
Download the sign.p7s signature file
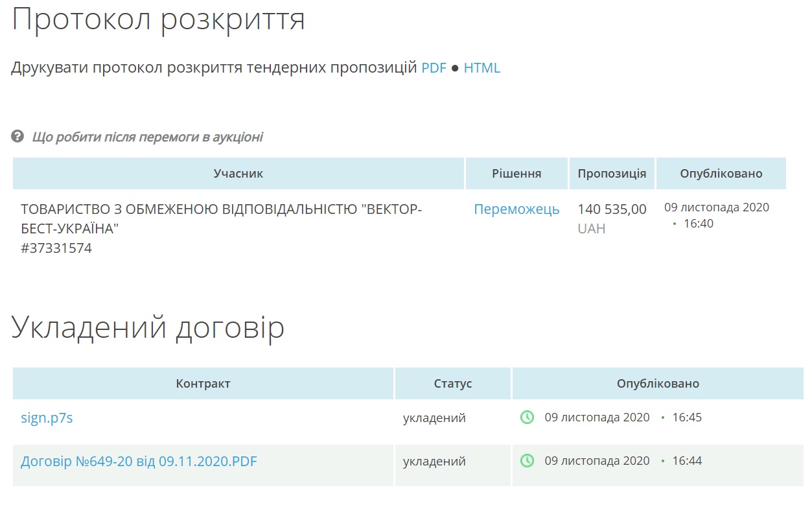coord(47,418)
